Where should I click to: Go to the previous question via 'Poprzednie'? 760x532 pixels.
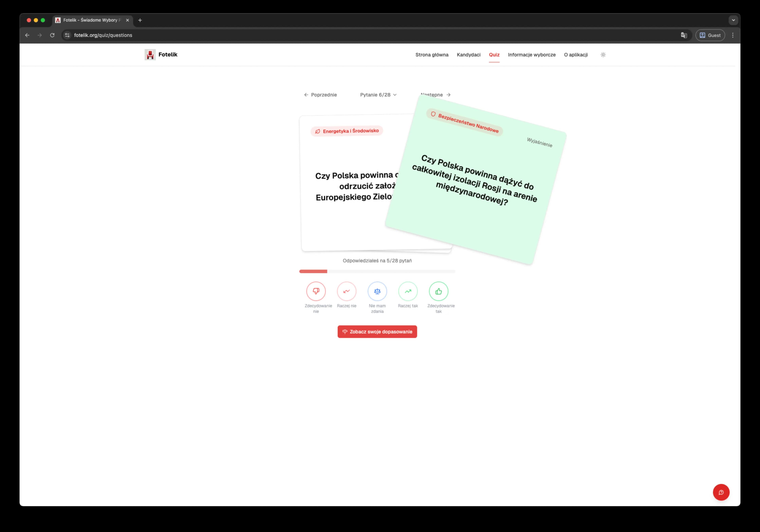[x=320, y=95]
